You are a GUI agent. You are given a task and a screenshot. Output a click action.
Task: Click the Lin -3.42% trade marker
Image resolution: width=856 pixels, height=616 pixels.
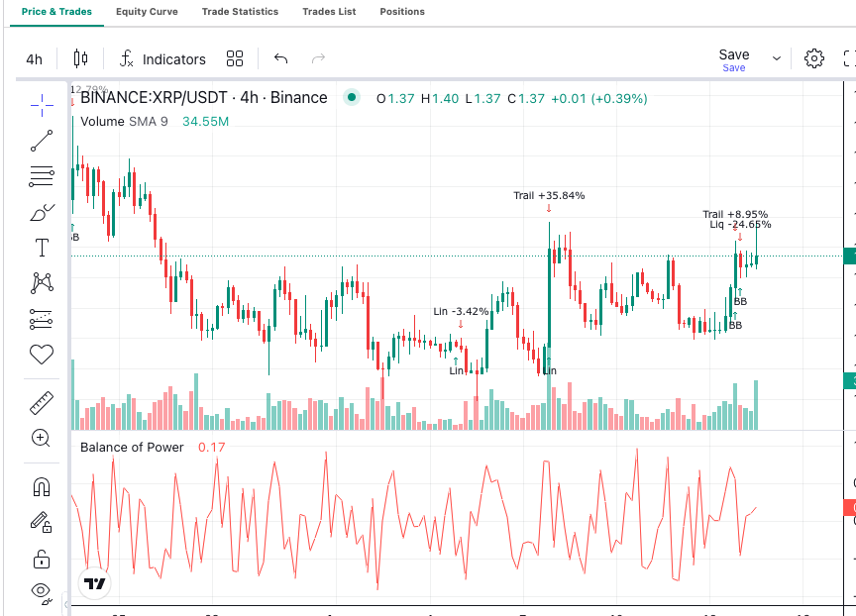pyautogui.click(x=461, y=312)
